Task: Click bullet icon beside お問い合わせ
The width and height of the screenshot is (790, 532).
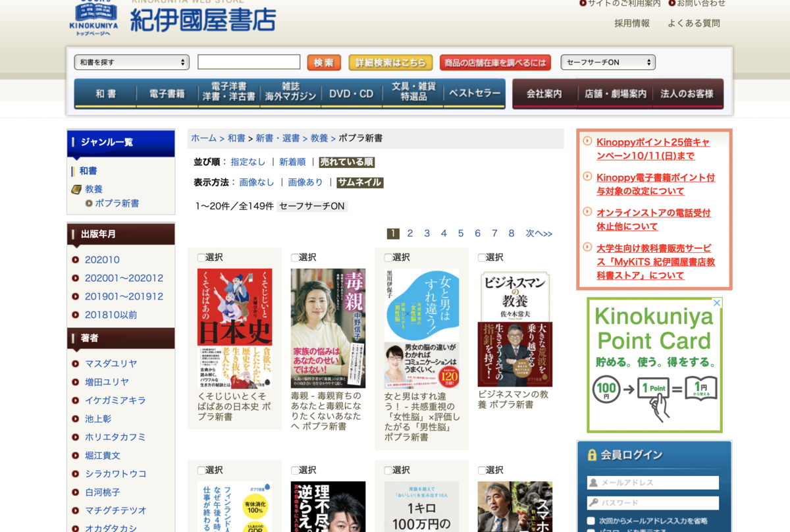Action: (672, 3)
